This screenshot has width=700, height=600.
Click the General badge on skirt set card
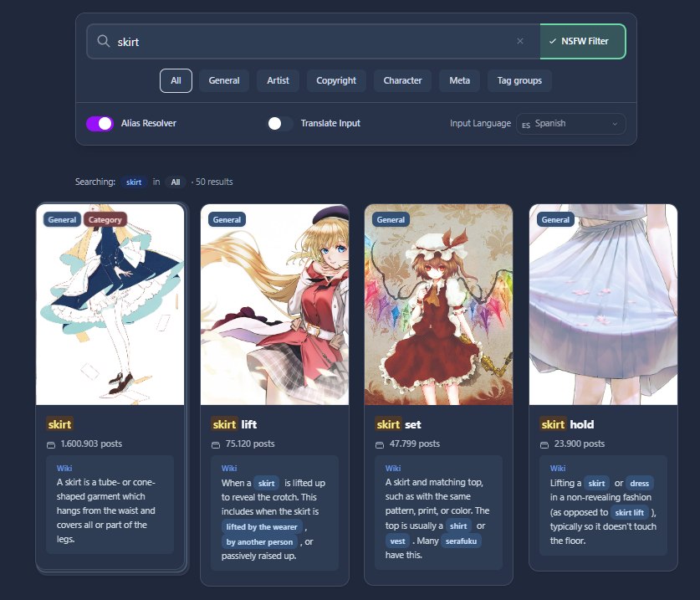pyautogui.click(x=391, y=219)
